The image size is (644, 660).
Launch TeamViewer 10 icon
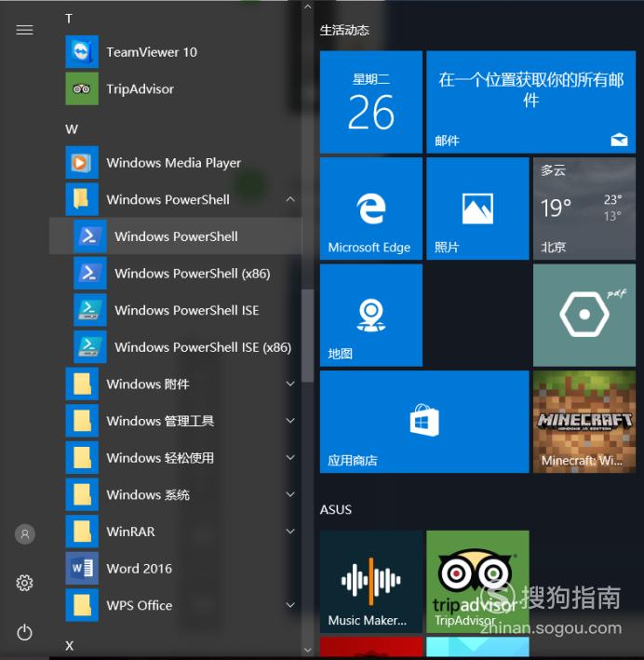click(x=82, y=52)
